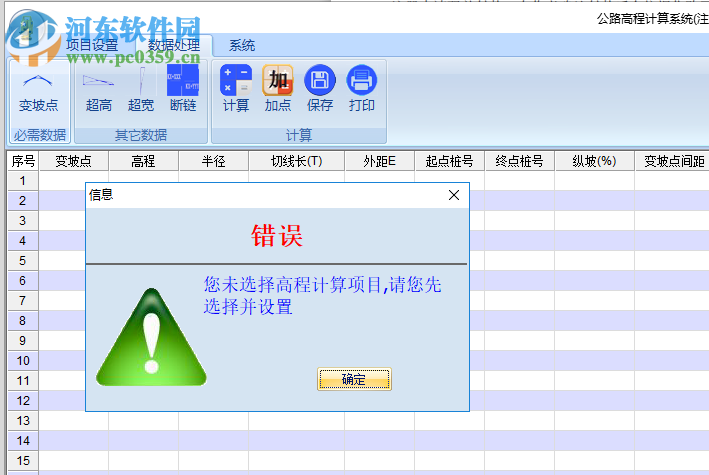This screenshot has height=475, width=709.
Task: Close the 信息 dialog window
Action: pos(454,195)
